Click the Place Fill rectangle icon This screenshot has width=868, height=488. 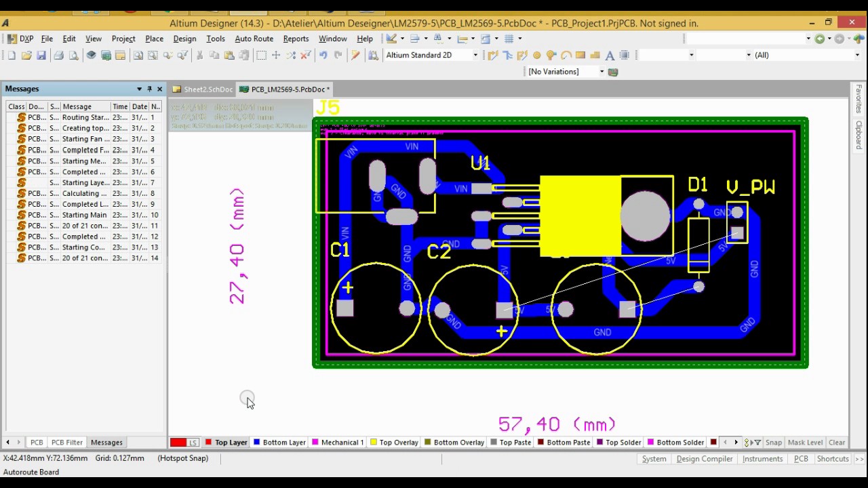point(580,55)
